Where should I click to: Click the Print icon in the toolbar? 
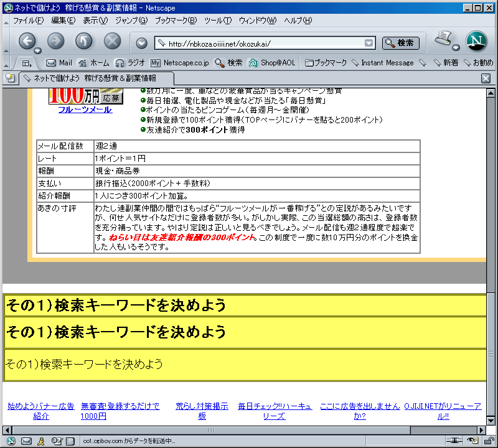tap(443, 39)
